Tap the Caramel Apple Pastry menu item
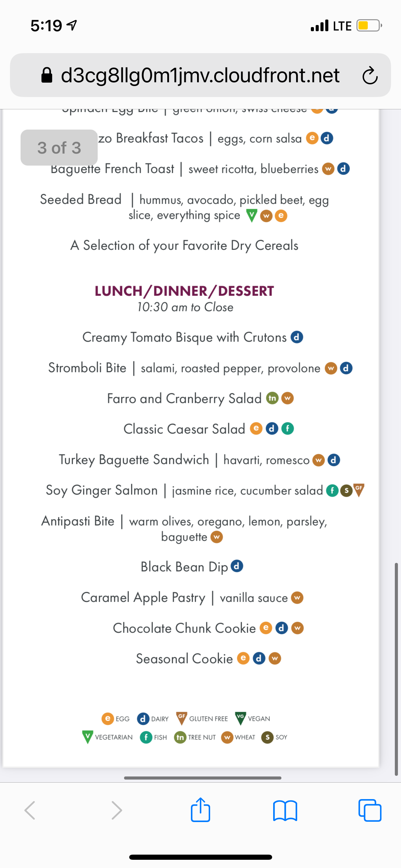Screen dimensions: 401x868 coord(143,598)
